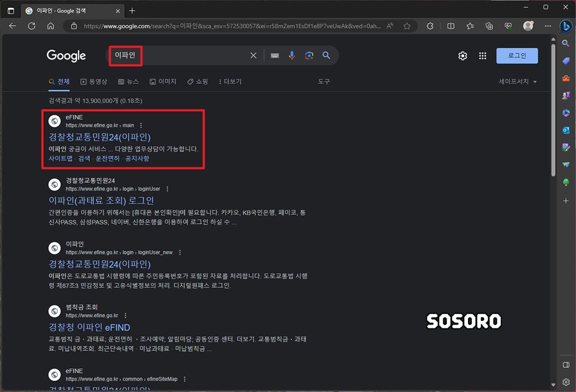Reload the page with the refresh icon
Image resolution: width=576 pixels, height=392 pixels.
[31, 26]
